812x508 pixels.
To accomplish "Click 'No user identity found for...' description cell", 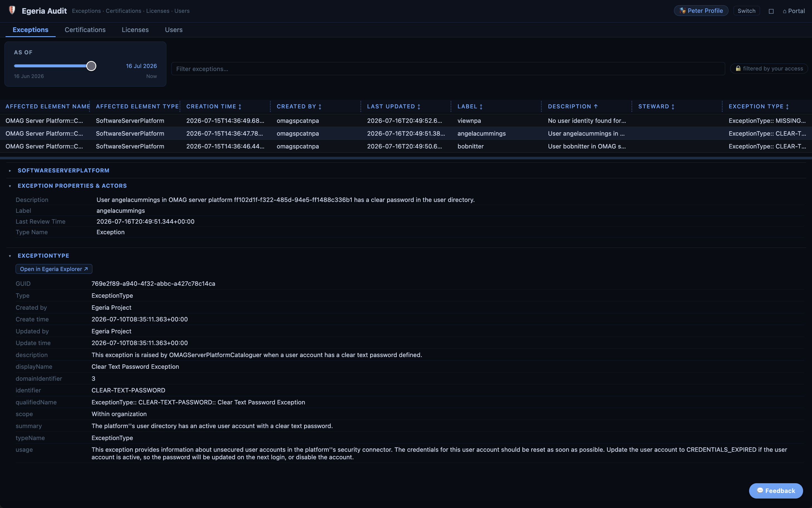I will 587,121.
